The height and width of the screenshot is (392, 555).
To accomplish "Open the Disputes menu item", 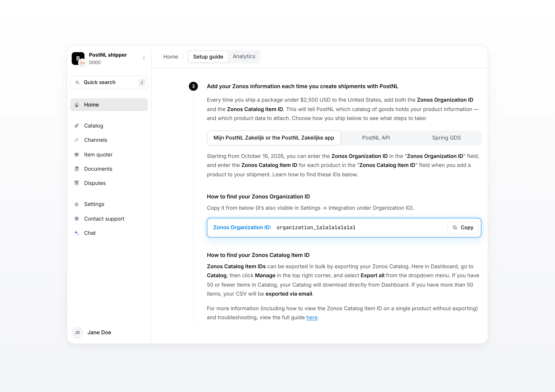I will click(109, 183).
